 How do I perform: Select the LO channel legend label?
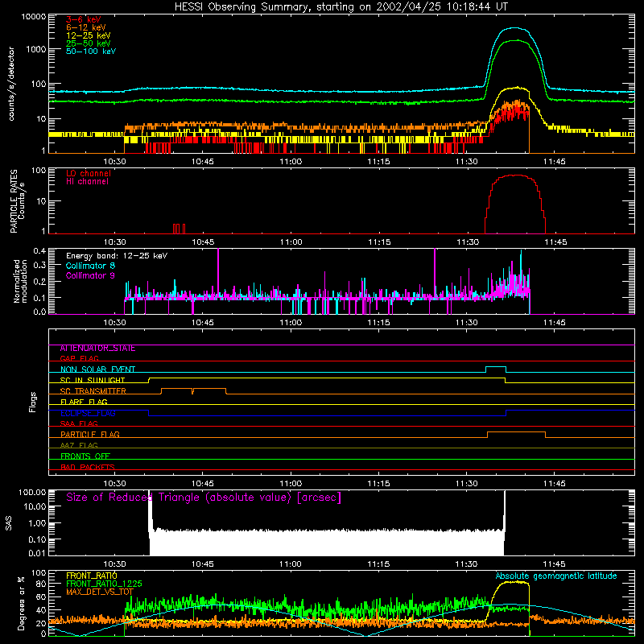[89, 173]
